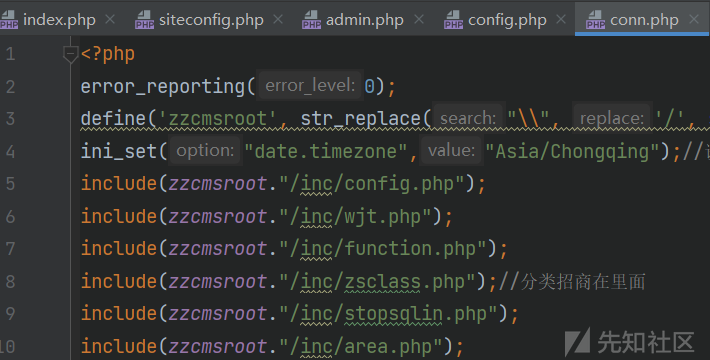The width and height of the screenshot is (710, 360).
Task: Click the "/inc/config.php" include path
Action: (372, 184)
